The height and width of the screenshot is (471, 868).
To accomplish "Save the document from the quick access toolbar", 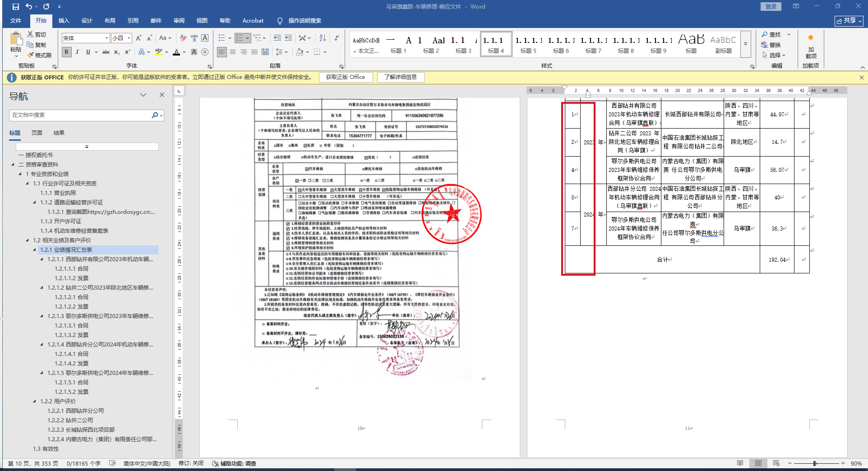I will point(16,7).
